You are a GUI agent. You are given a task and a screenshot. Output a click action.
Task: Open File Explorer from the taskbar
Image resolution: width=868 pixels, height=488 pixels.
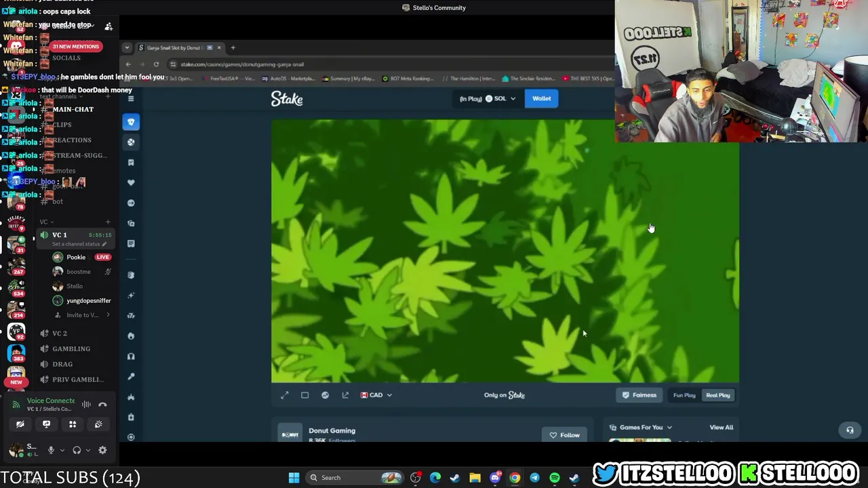pos(475,478)
